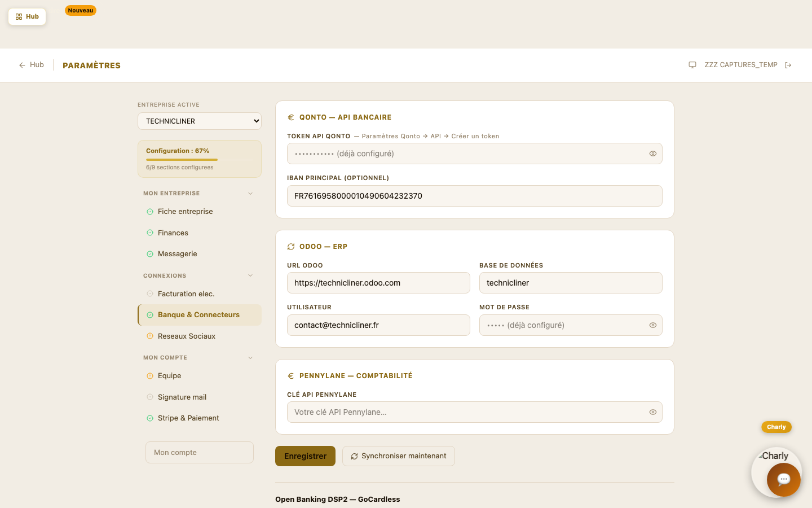Click the check icon beside Finances
The height and width of the screenshot is (508, 812).
(150, 233)
